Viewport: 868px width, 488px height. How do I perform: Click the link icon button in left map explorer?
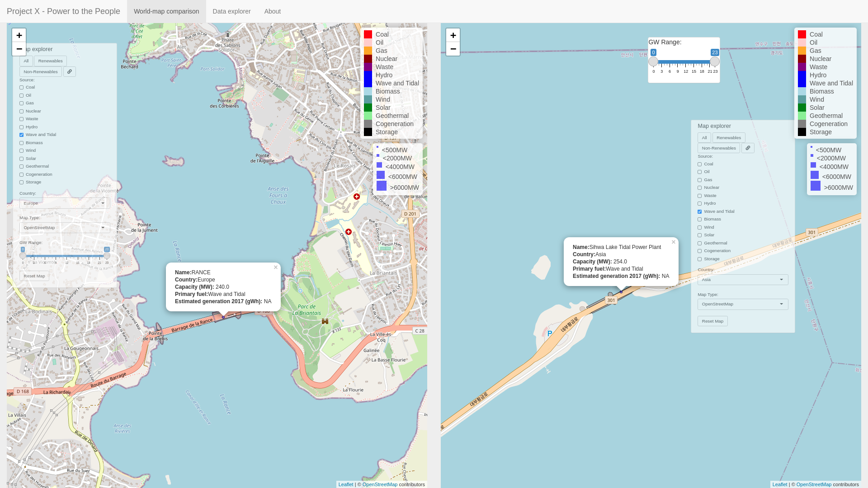pos(70,72)
